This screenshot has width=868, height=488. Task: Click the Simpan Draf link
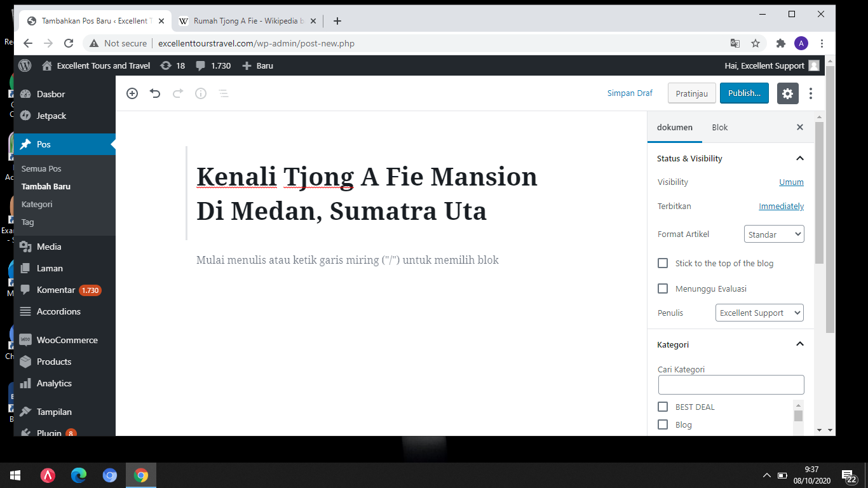point(630,93)
